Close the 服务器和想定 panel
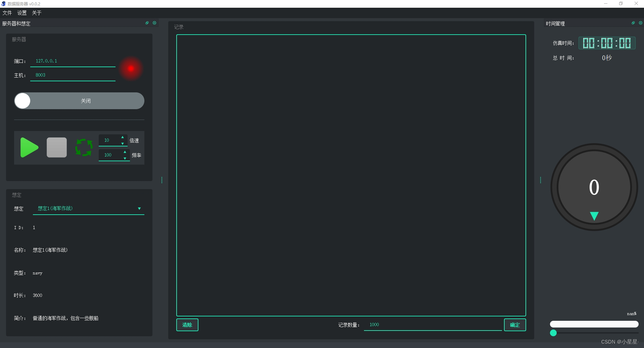This screenshot has width=644, height=348. pos(154,23)
